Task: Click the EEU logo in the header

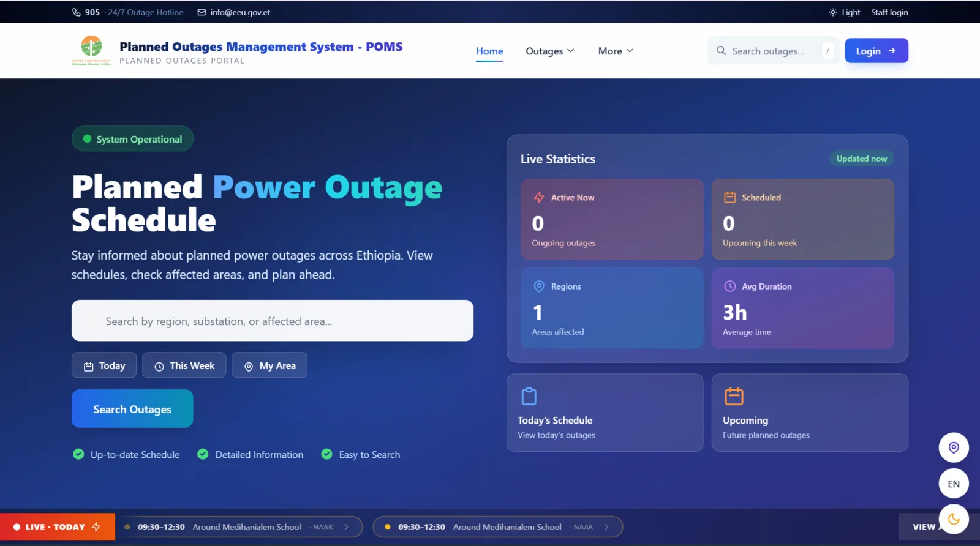Action: (x=91, y=50)
